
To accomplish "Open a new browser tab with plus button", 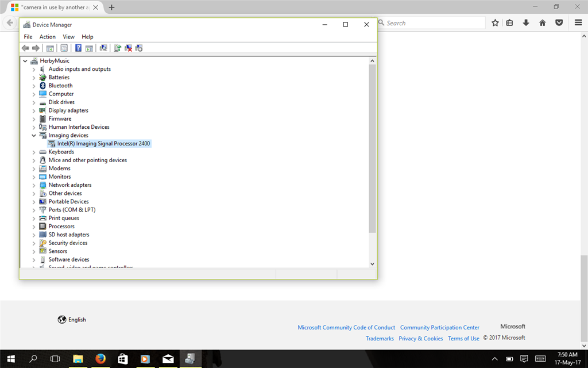I will coord(111,7).
